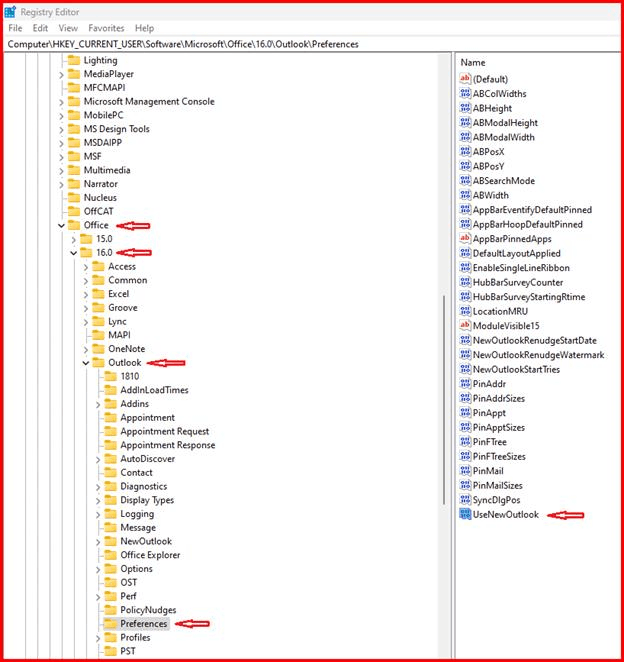The image size is (624, 662).
Task: Click the HubBarSurveyCounter value icon
Action: (465, 282)
